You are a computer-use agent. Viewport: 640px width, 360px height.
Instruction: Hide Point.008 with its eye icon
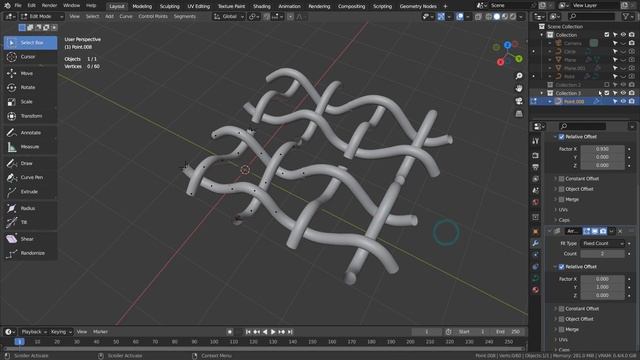point(623,101)
